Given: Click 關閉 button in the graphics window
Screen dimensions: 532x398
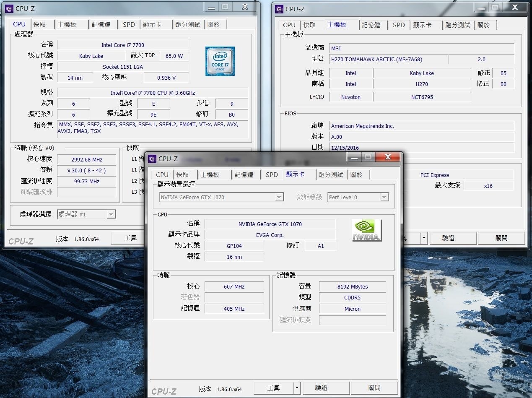Looking at the screenshot, I should point(374,388).
